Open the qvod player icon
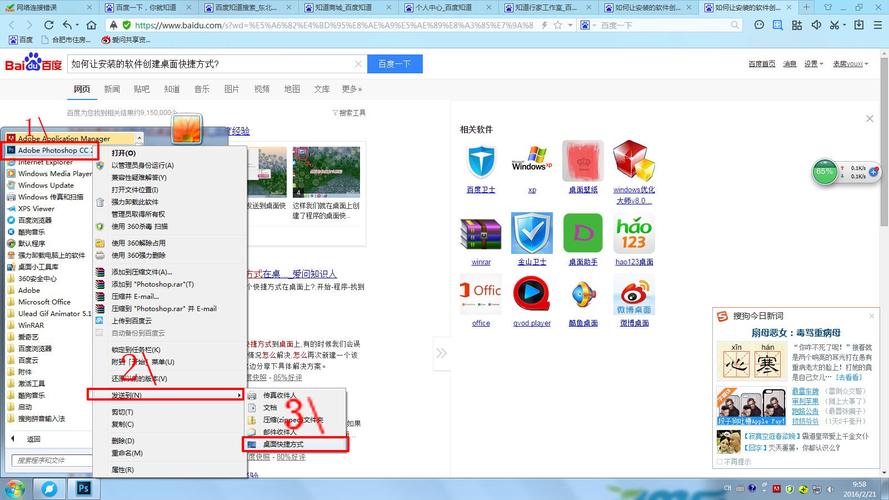The height and width of the screenshot is (500, 889). click(532, 294)
